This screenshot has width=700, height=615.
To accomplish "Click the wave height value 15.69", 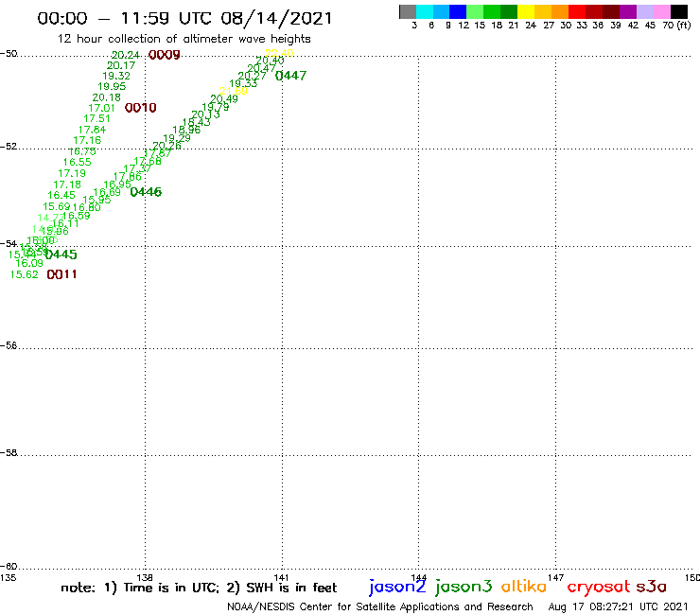I will 57,207.
